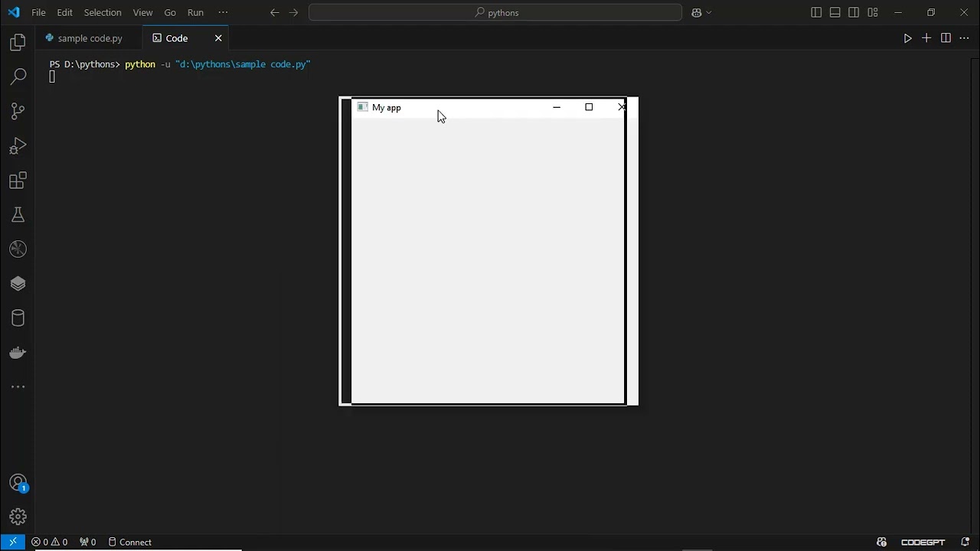
Task: Go forward using the right arrow
Action: (293, 12)
